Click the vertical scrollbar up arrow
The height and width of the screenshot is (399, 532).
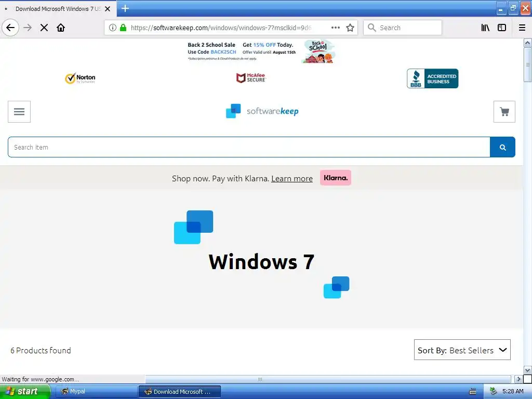coord(527,43)
